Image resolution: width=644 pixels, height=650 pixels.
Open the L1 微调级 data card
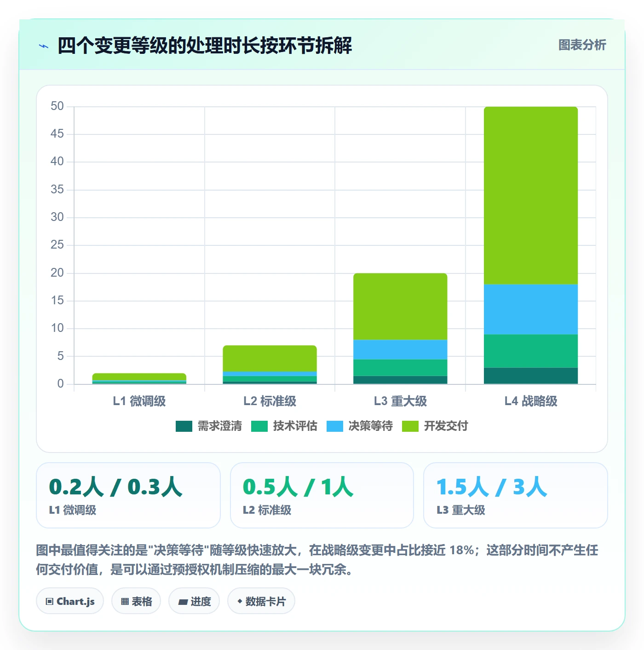click(x=128, y=495)
